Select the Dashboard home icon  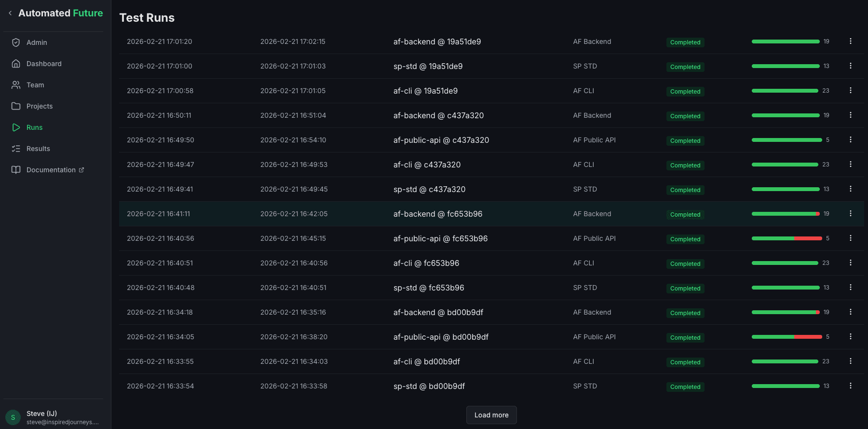coord(16,63)
